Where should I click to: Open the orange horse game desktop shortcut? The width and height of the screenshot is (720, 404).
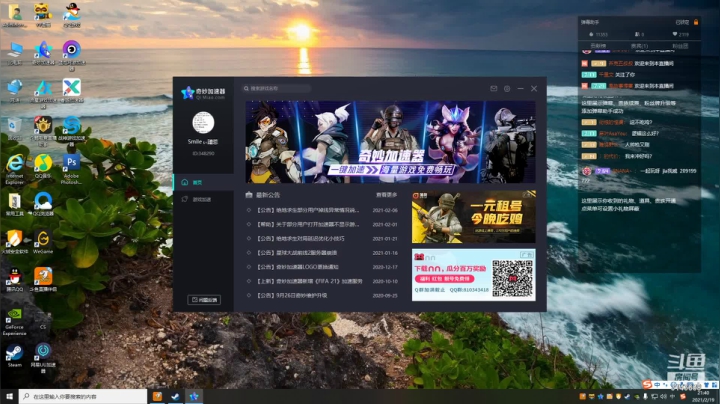pyautogui.click(x=43, y=280)
